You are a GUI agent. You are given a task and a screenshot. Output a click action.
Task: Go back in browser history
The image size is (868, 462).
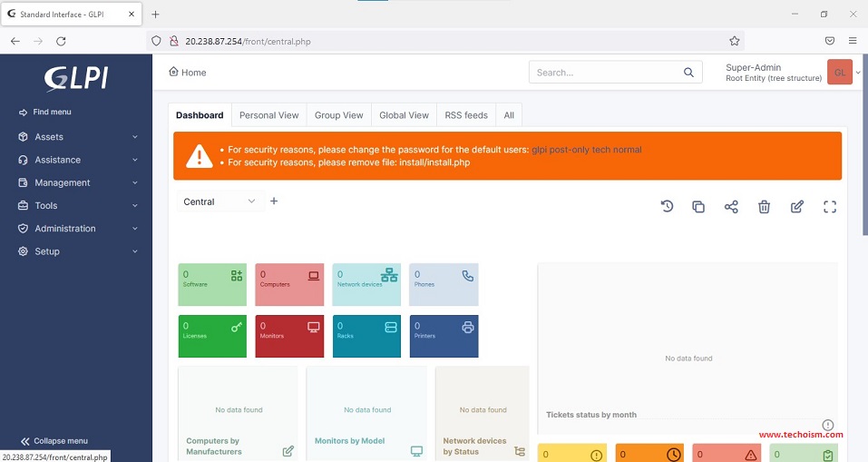click(15, 41)
